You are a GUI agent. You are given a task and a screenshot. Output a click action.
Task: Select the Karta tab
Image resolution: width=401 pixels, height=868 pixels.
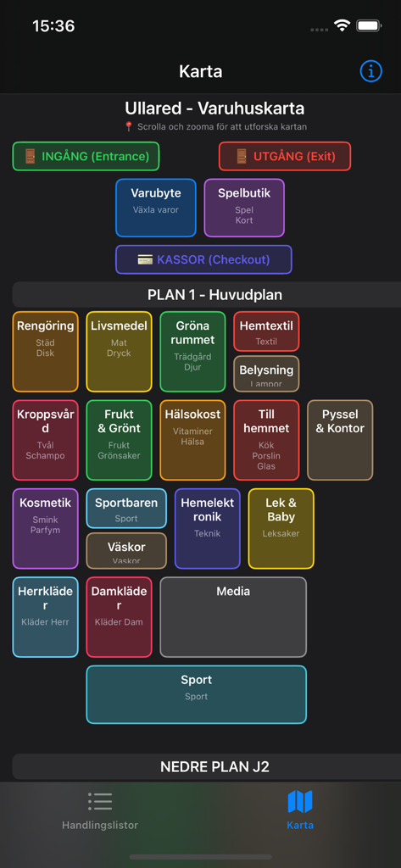(x=300, y=810)
